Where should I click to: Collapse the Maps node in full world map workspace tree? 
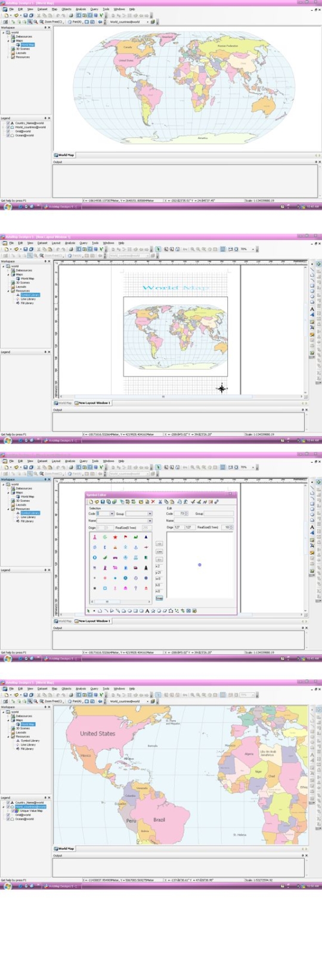coord(9,41)
